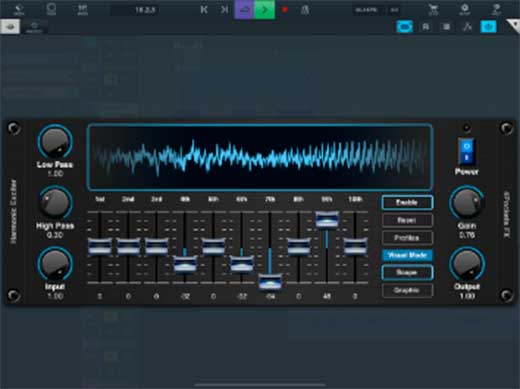Click the Output knob

click(x=467, y=264)
